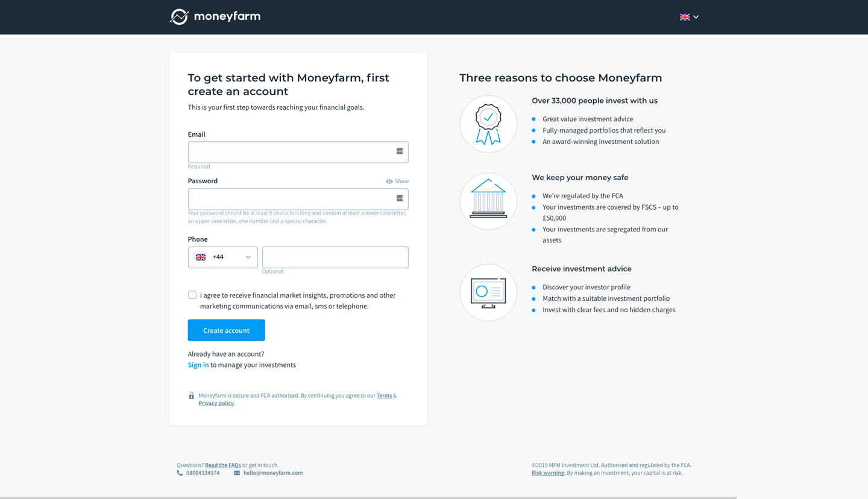
Task: Focus the optional phone number field
Action: pyautogui.click(x=335, y=257)
